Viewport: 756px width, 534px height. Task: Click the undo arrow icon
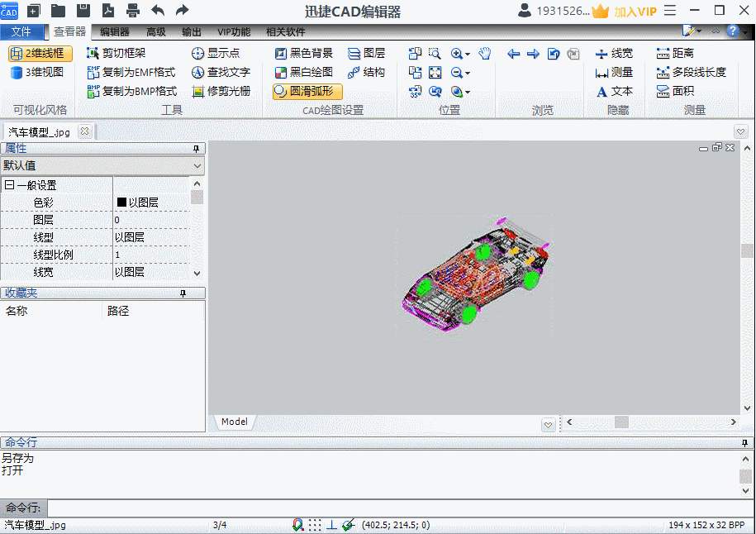157,11
